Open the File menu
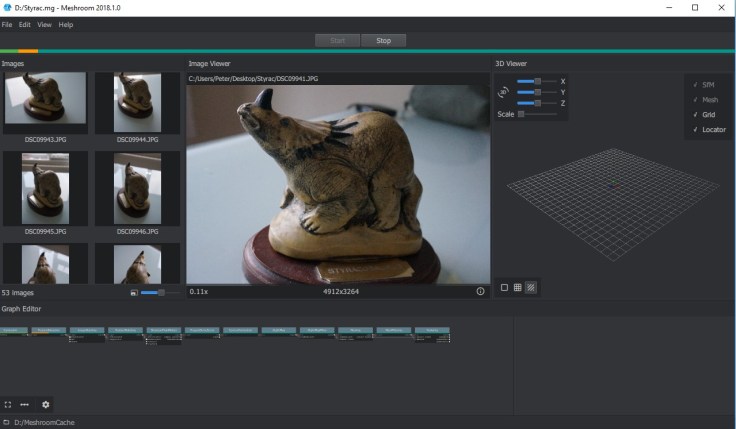The height and width of the screenshot is (429, 736). coord(7,24)
